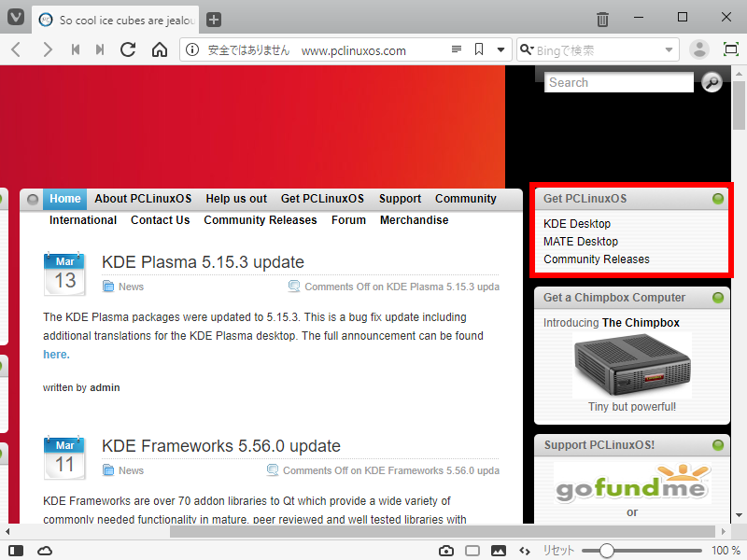Click the vertical scrollbar thumb
This screenshot has height=560, width=747.
[x=739, y=105]
